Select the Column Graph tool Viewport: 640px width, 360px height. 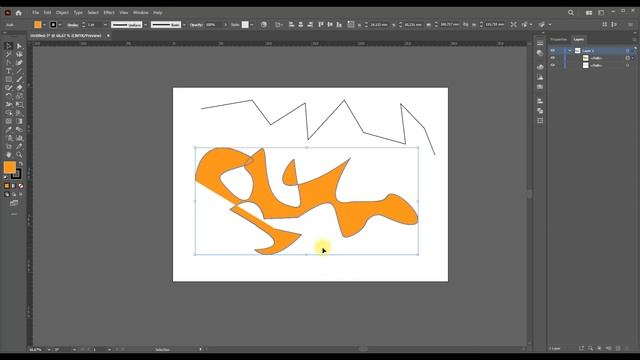pos(19,138)
